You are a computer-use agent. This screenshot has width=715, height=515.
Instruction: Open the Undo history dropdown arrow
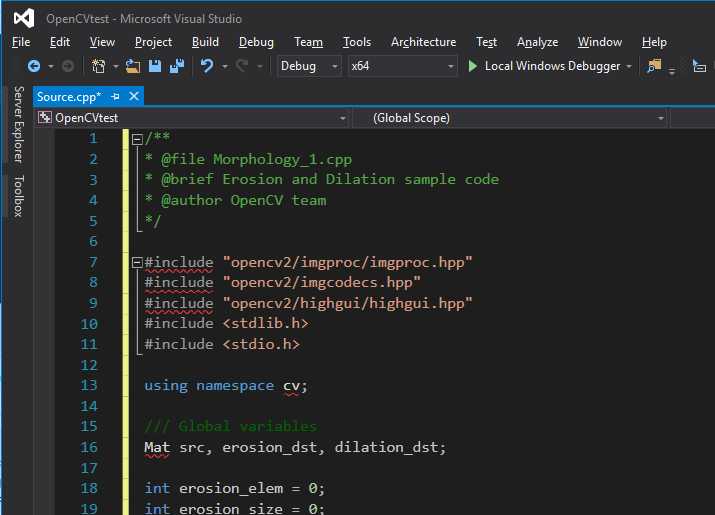pyautogui.click(x=225, y=67)
